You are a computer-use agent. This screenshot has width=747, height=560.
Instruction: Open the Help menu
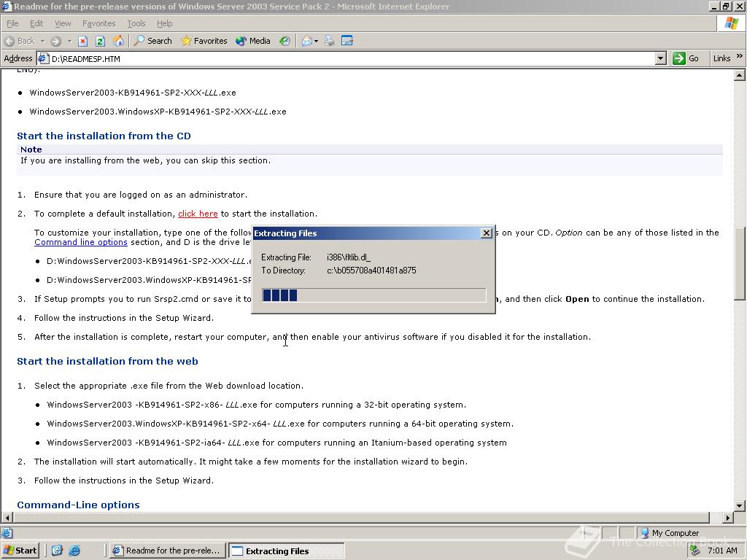164,23
